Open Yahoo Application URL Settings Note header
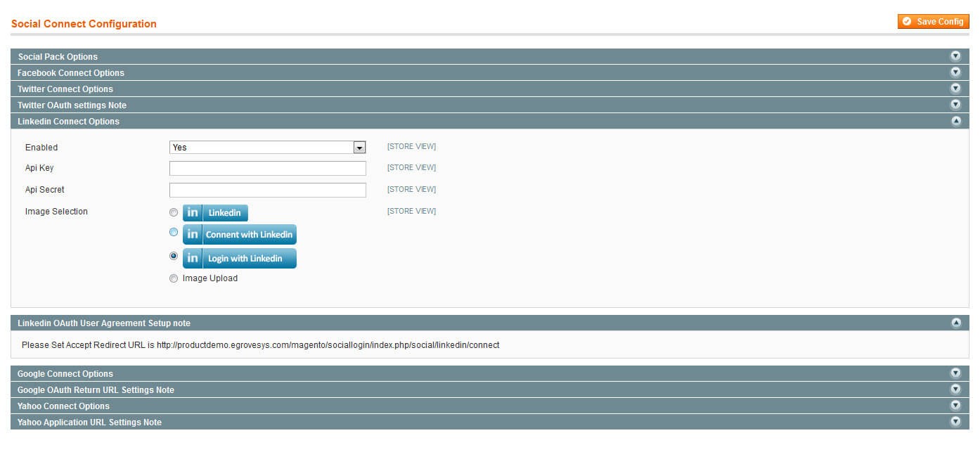Image resolution: width=980 pixels, height=452 pixels. point(490,422)
